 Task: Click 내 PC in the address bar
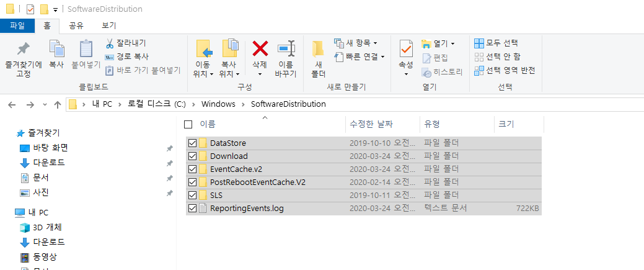click(x=102, y=104)
